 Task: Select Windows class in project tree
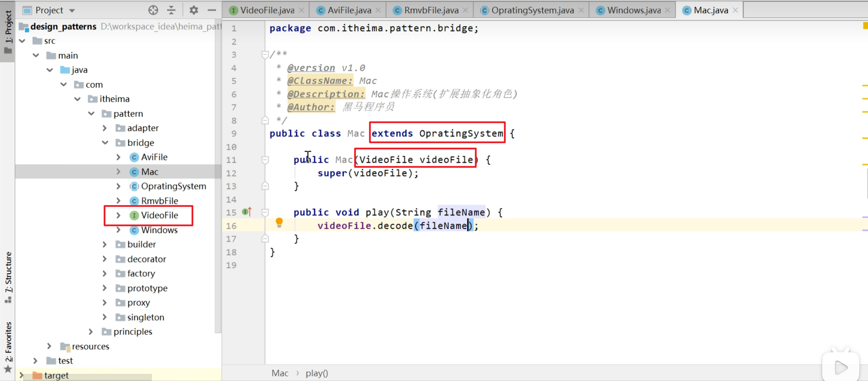pyautogui.click(x=159, y=230)
